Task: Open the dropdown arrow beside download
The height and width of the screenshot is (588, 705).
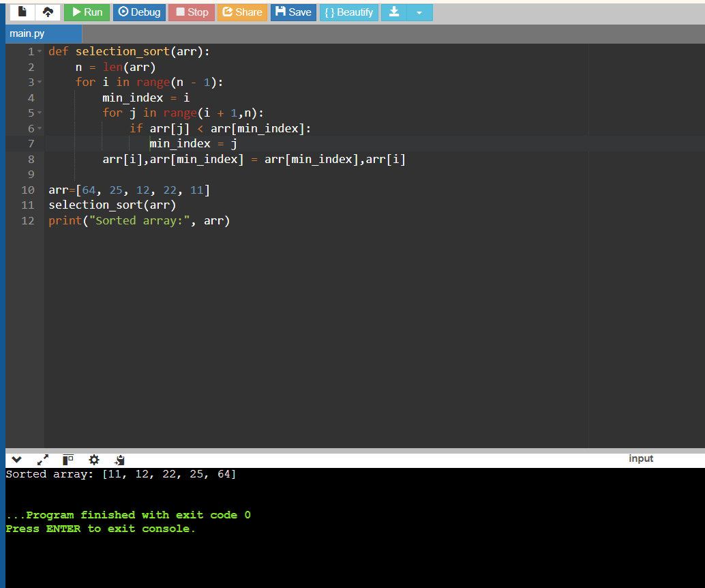Action: tap(419, 12)
